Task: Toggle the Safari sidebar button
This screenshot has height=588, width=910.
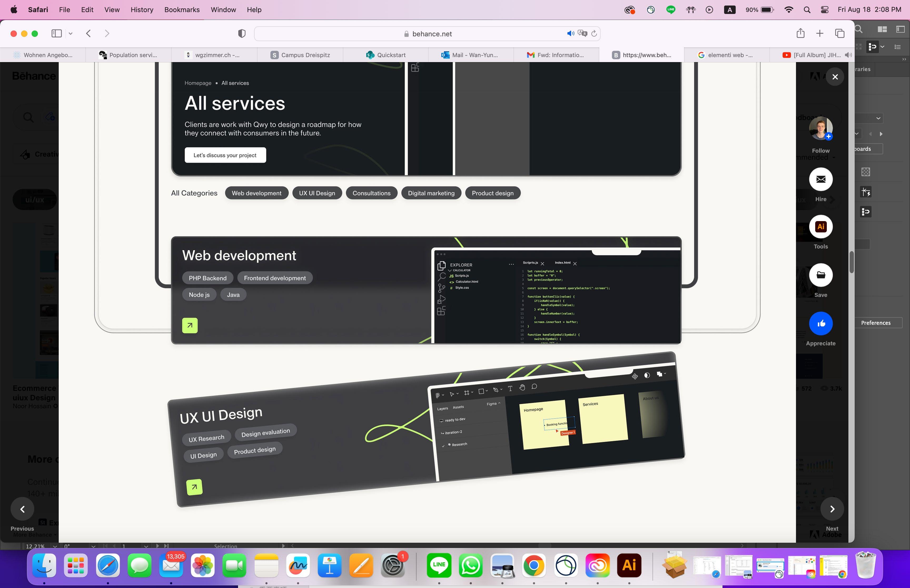Action: (57, 34)
